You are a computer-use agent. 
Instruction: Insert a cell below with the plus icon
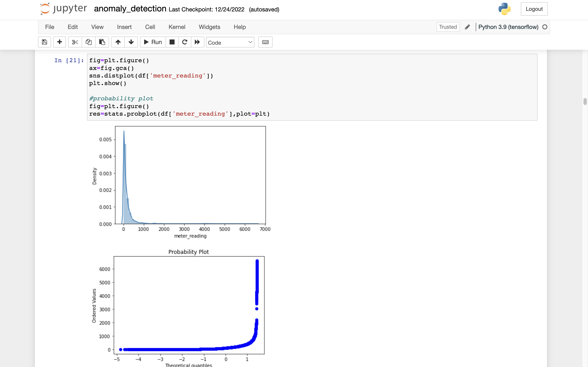[x=60, y=42]
